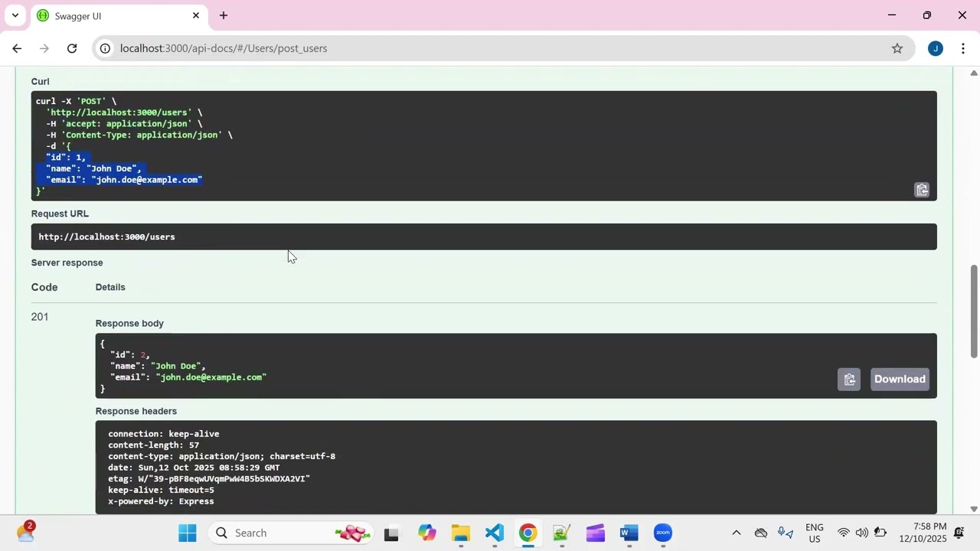Focus the address bar URL field

[x=498, y=48]
